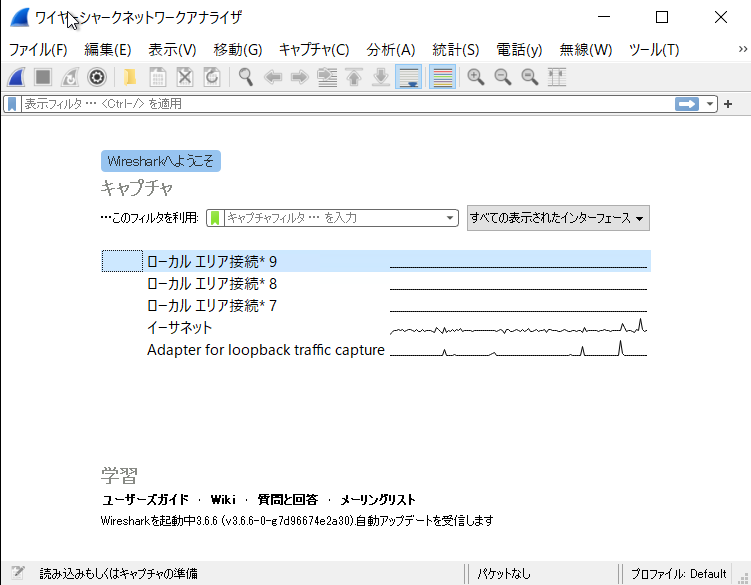The image size is (751, 585).
Task: Open the 移動(G) menu
Action: click(238, 49)
